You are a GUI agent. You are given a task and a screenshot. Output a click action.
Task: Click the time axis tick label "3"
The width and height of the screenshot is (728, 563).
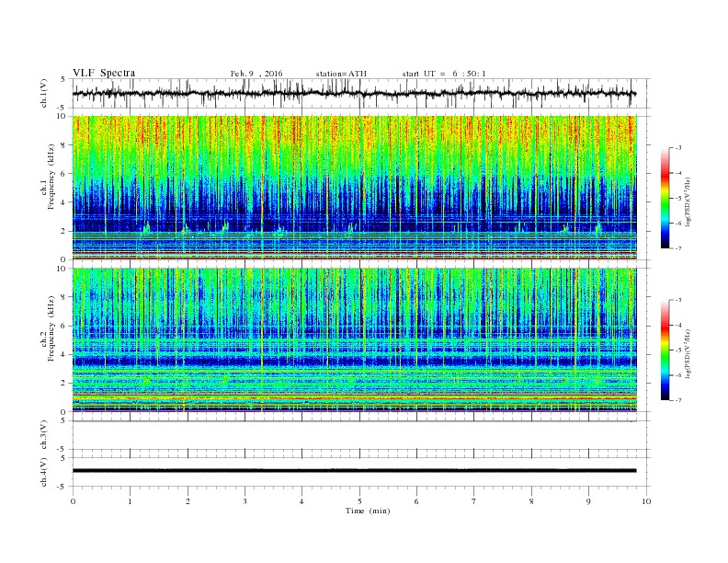pos(245,501)
